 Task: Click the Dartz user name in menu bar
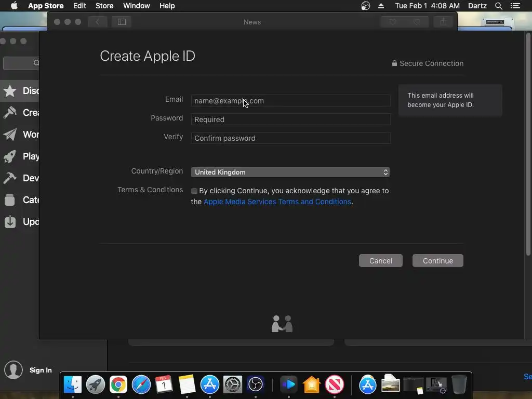477,6
